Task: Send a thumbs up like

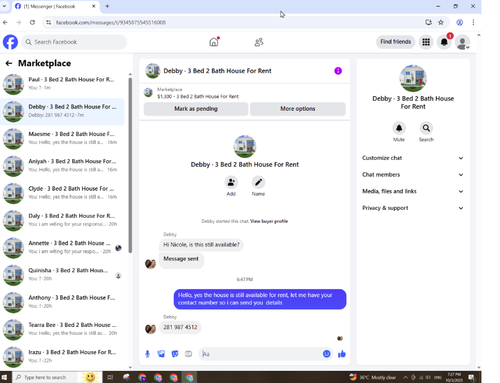Action: click(x=342, y=354)
